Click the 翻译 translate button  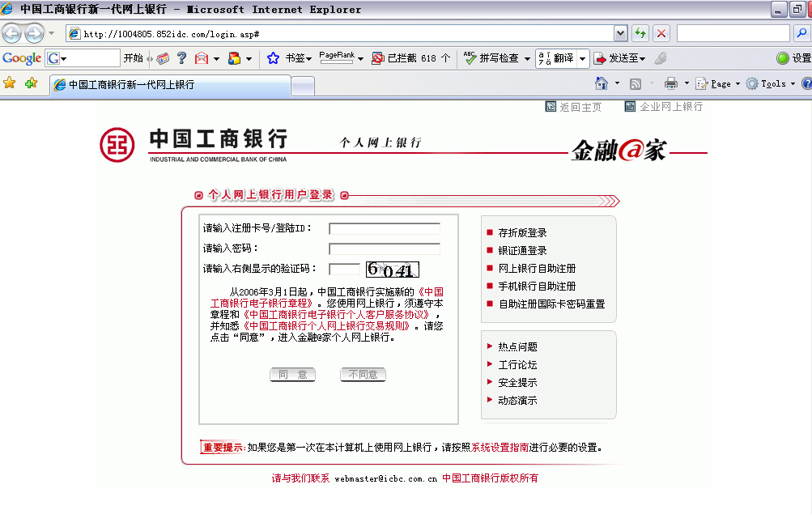point(556,58)
